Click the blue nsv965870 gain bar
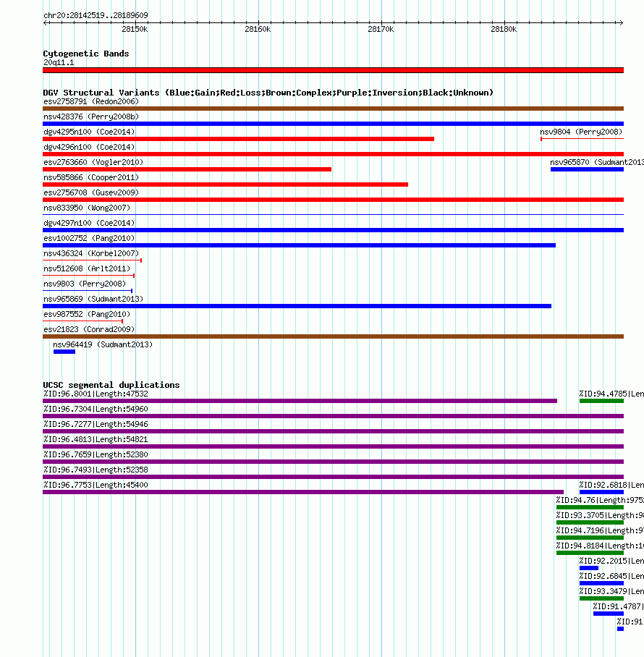 (587, 169)
